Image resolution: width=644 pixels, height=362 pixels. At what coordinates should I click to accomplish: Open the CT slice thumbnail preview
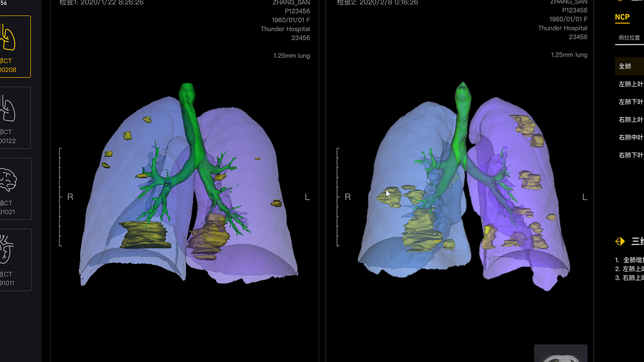(x=560, y=353)
